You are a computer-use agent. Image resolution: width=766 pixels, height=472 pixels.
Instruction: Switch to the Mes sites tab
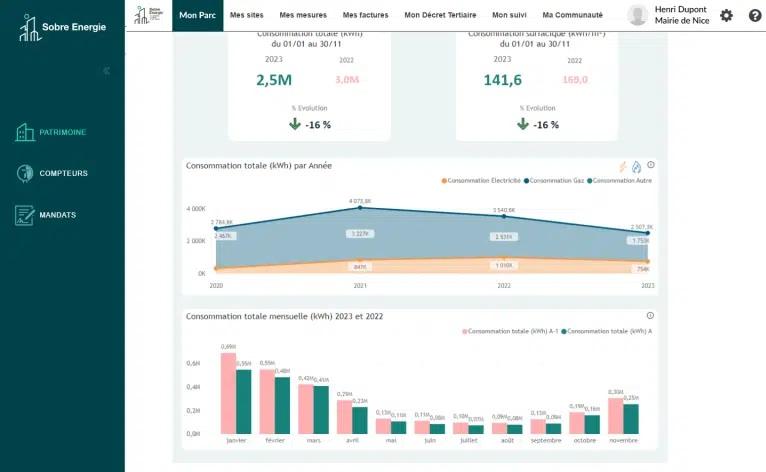[247, 15]
